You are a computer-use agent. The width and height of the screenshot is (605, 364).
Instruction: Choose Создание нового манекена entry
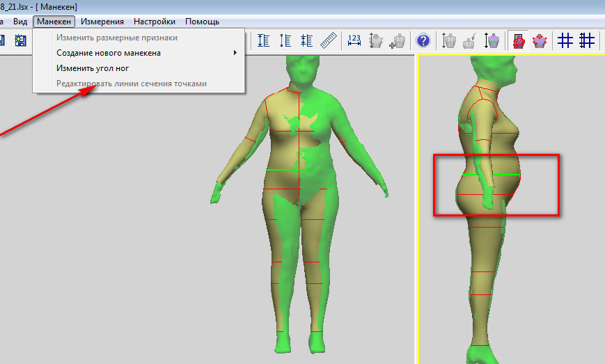coord(109,53)
